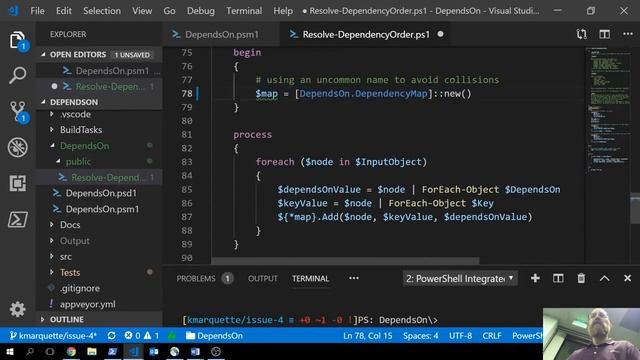
Task: Open the Go menu
Action: point(169,11)
